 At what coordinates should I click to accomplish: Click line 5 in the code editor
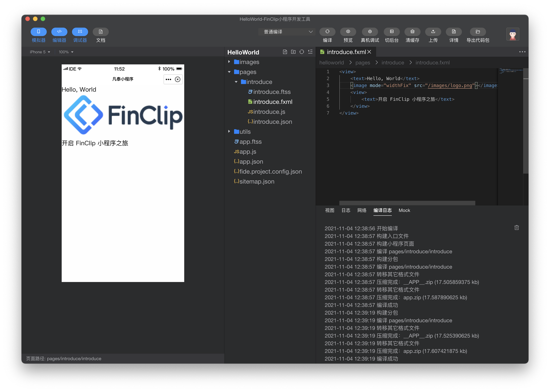click(408, 99)
